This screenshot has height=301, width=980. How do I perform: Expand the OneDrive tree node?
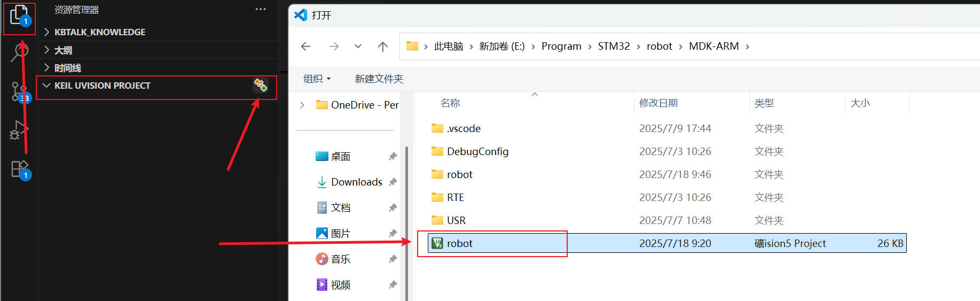click(x=302, y=105)
